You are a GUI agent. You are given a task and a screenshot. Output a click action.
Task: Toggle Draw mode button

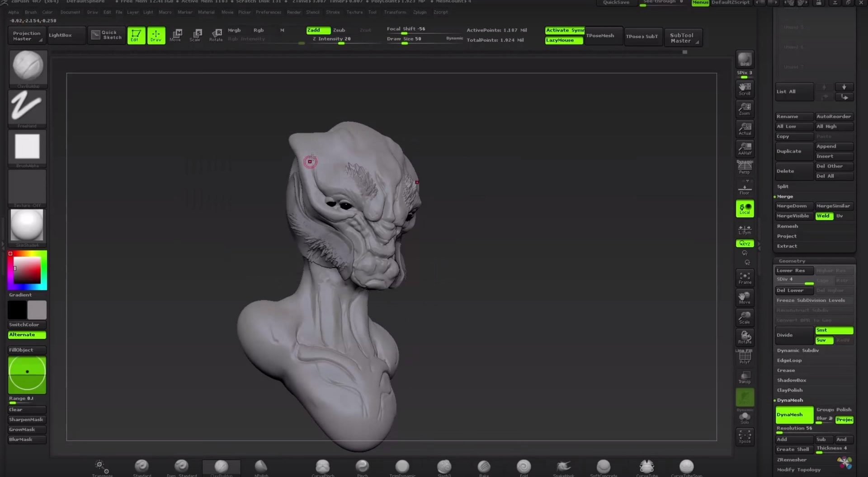coord(156,35)
